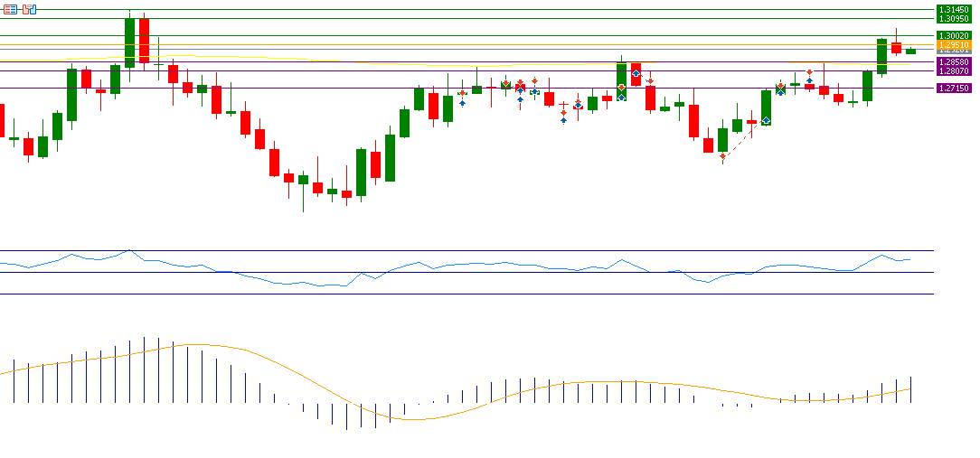Click the 1.30950 green price label

click(953, 18)
